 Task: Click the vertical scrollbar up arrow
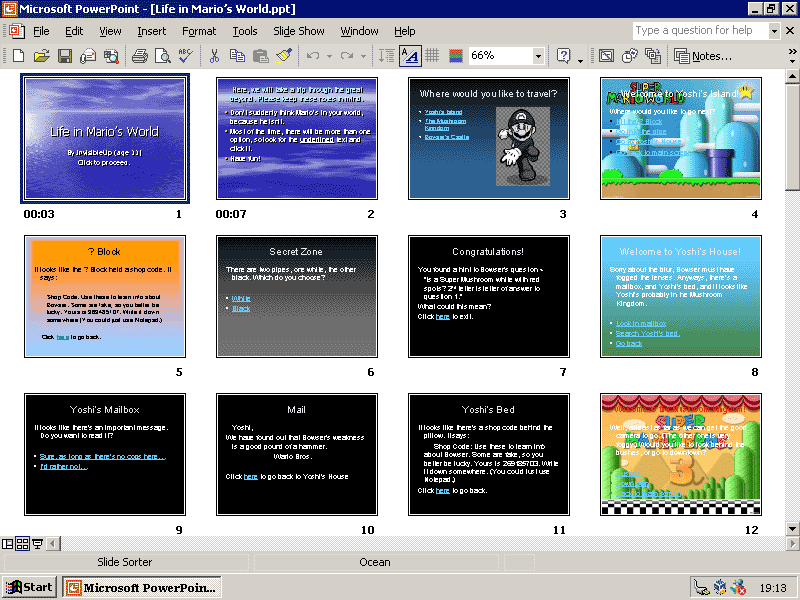tap(792, 77)
